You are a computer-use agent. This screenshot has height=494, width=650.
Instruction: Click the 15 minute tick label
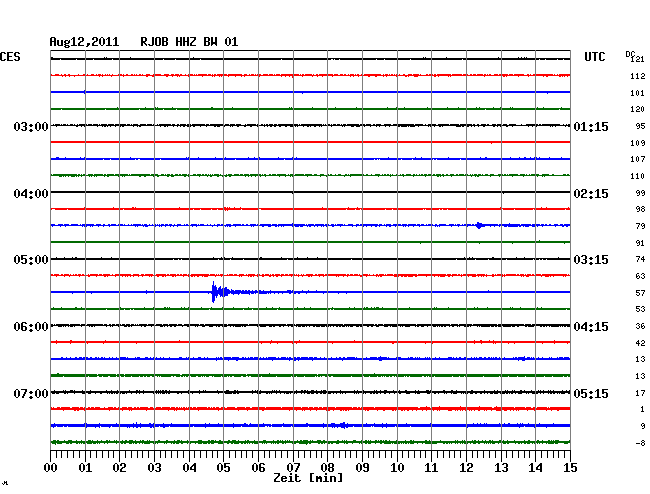(x=570, y=468)
